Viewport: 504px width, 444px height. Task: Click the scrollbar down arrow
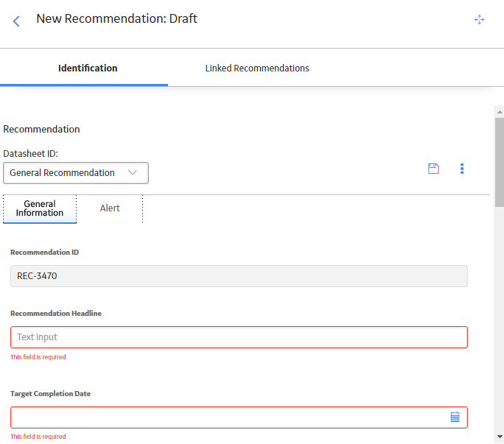coord(500,437)
